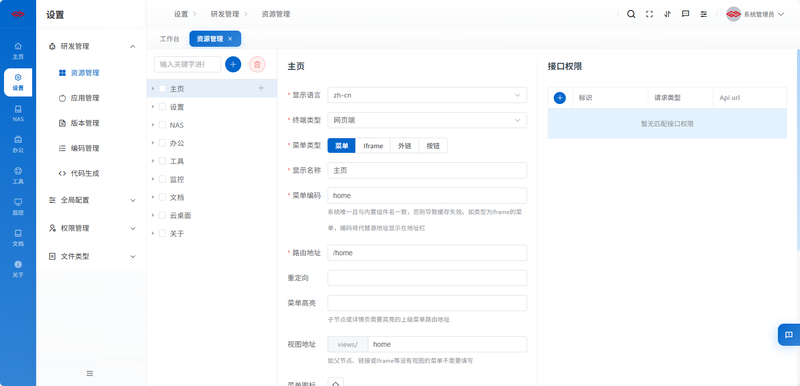
Task: Check the 主页 tree checkbox
Action: (162, 88)
